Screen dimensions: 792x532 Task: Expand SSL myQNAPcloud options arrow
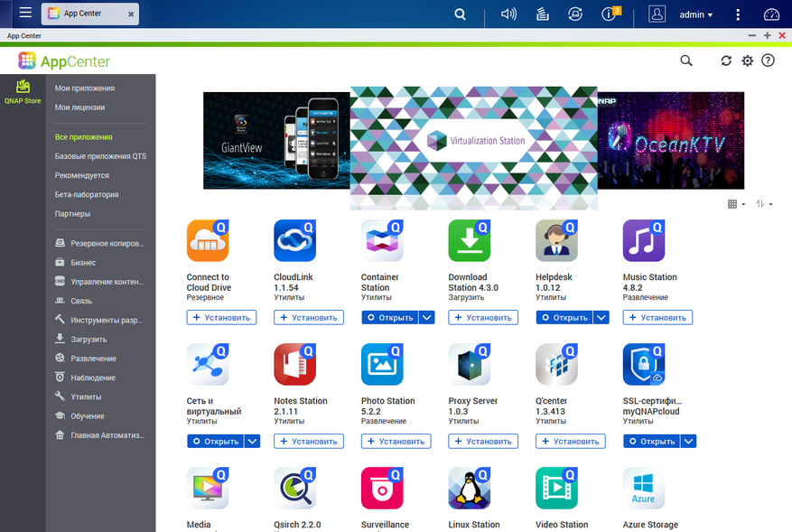point(688,441)
